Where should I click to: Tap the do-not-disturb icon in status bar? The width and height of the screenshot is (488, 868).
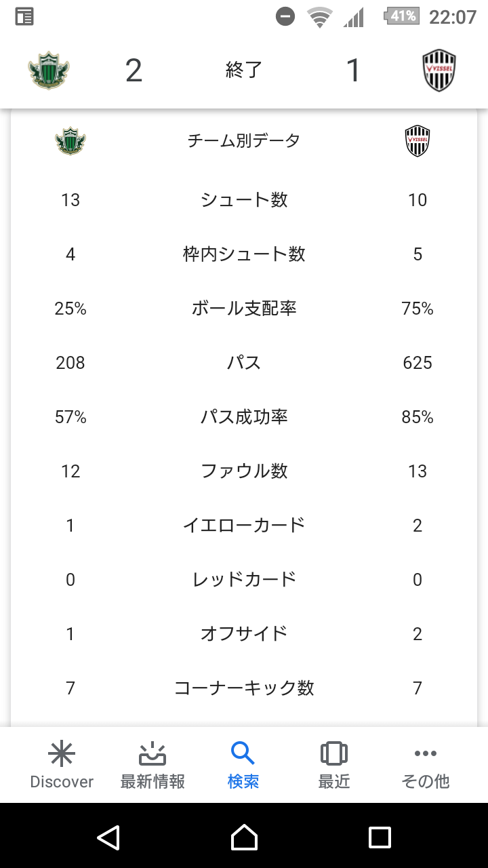coord(285,17)
